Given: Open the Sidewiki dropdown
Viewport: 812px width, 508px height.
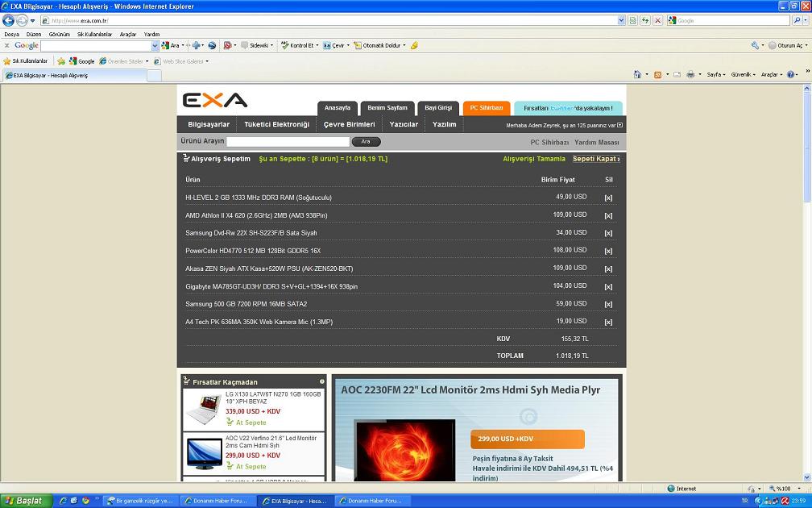Looking at the screenshot, I should (x=271, y=46).
